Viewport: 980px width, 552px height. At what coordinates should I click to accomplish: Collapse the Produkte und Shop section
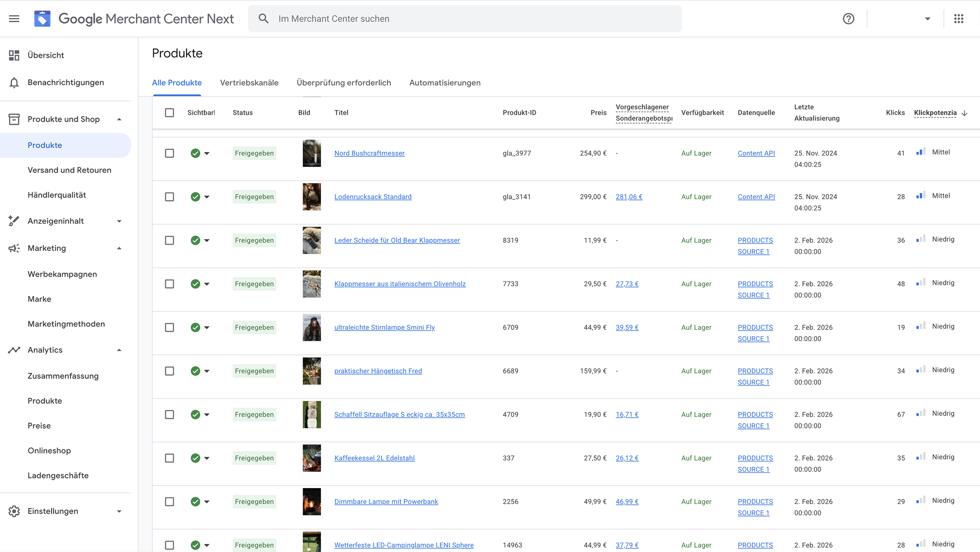click(119, 119)
